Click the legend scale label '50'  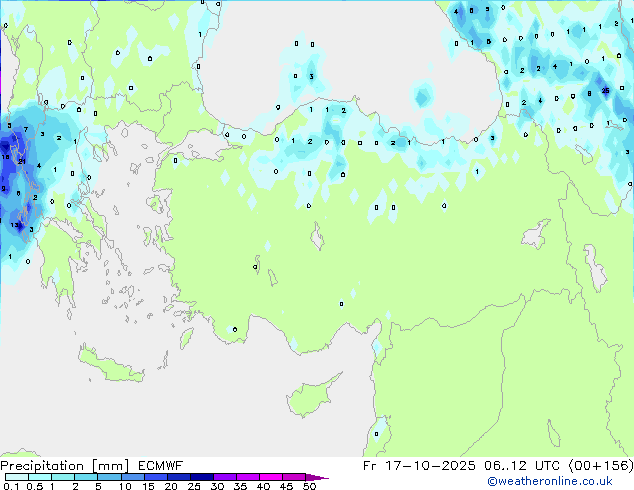click(x=309, y=486)
